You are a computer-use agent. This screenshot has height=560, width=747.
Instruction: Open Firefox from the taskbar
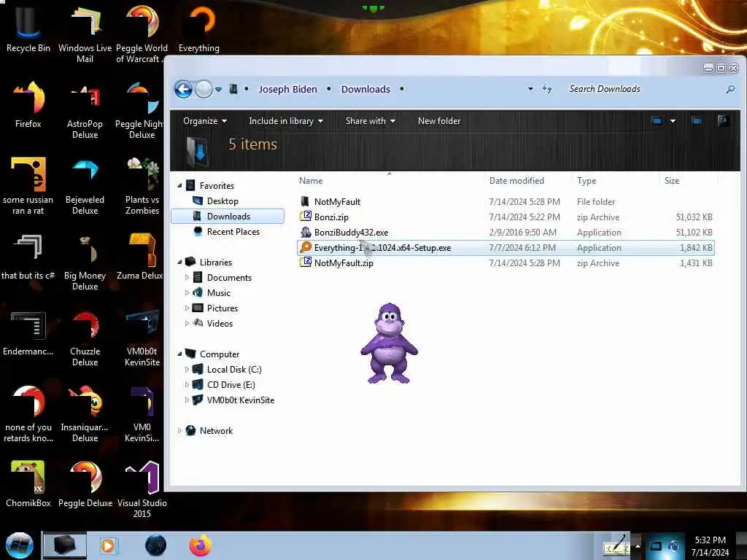[200, 545]
